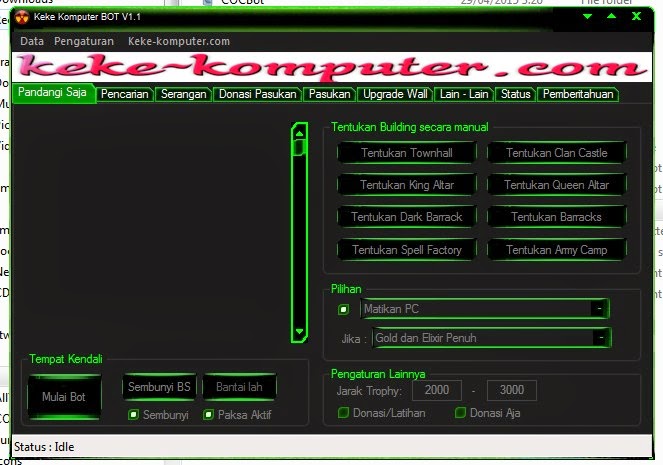Select the Upgrade Wall tab
The width and height of the screenshot is (663, 465).
pyautogui.click(x=395, y=94)
